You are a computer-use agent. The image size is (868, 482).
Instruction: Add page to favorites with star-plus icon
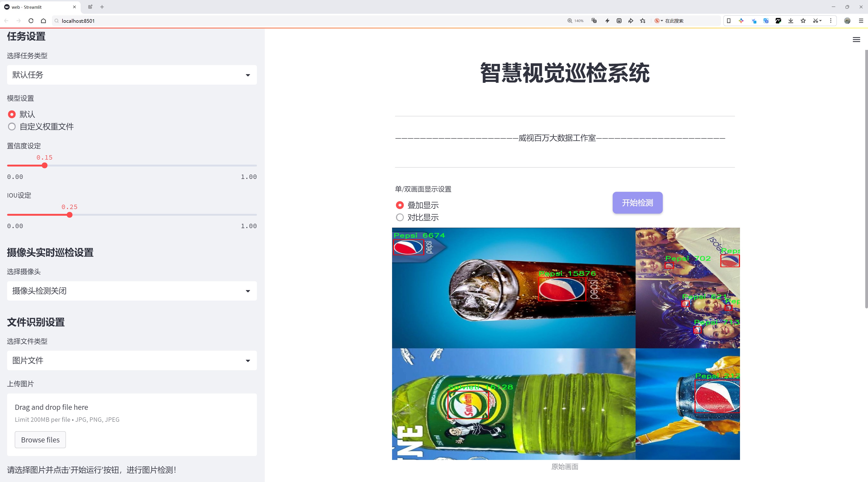pyautogui.click(x=643, y=21)
